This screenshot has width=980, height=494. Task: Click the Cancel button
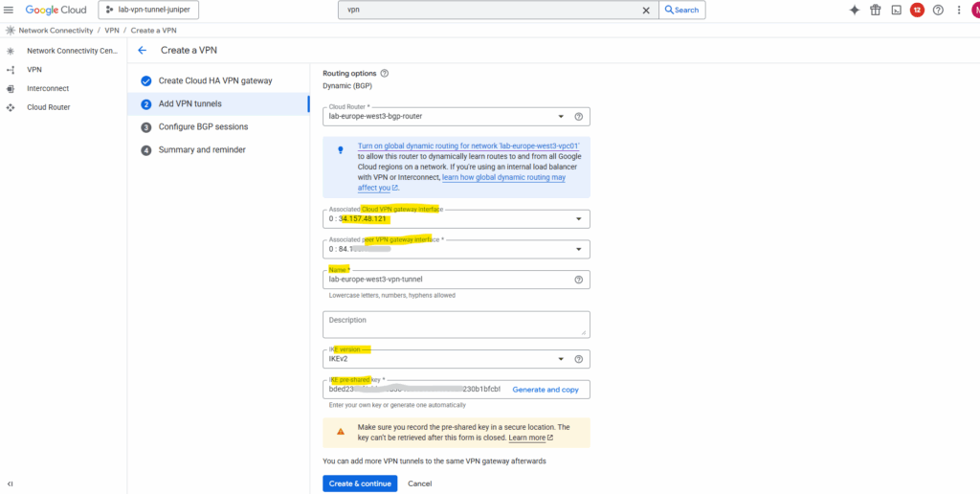click(420, 483)
